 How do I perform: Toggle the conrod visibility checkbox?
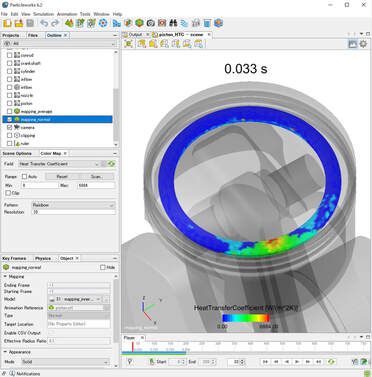9,55
